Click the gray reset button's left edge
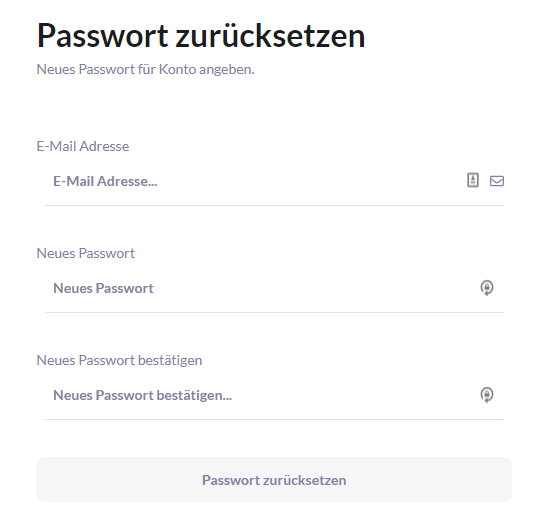 pos(38,479)
